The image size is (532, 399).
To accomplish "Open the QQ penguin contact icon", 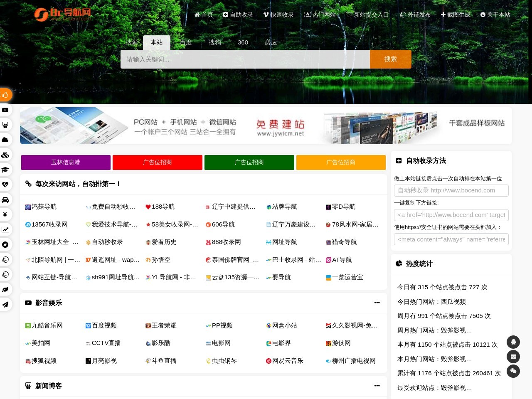I will 513,342.
